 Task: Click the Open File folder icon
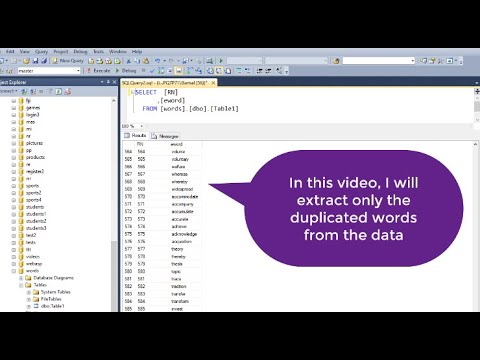pos(27,61)
